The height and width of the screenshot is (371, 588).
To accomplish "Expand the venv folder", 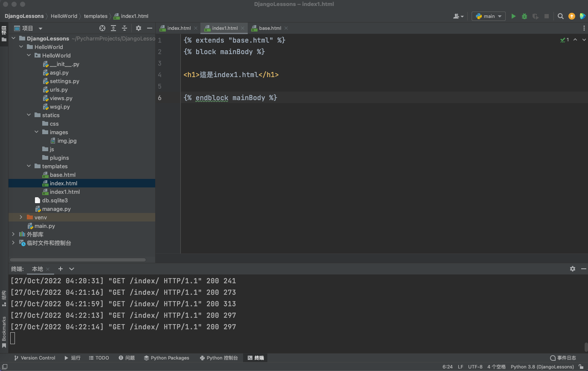I will click(x=21, y=217).
